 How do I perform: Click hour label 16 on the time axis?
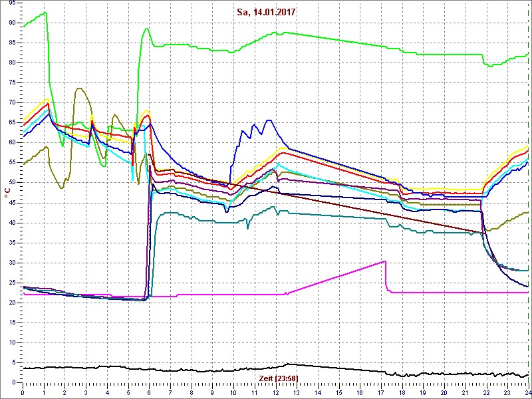[x=360, y=392]
